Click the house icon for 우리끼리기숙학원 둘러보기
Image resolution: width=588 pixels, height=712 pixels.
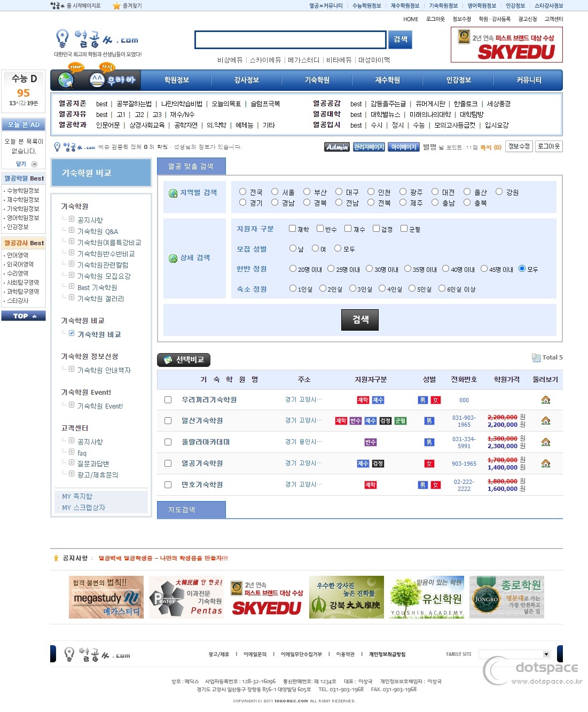click(545, 399)
